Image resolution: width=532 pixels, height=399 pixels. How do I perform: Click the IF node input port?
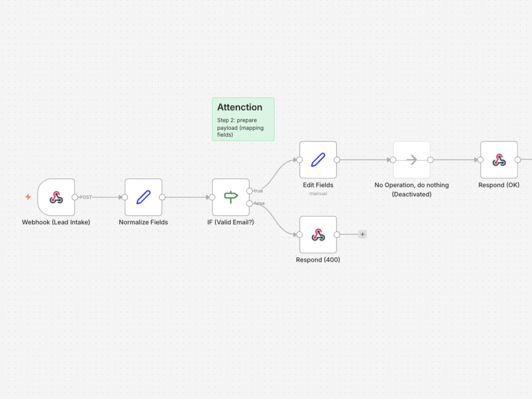[x=212, y=197]
